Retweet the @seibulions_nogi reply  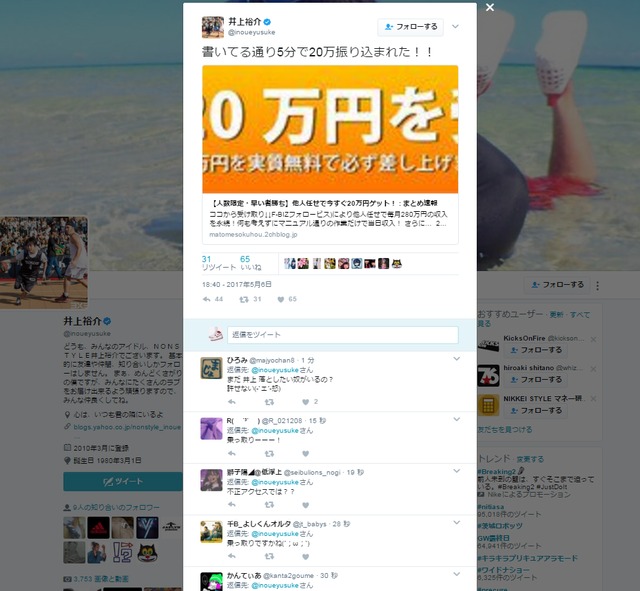(x=269, y=505)
